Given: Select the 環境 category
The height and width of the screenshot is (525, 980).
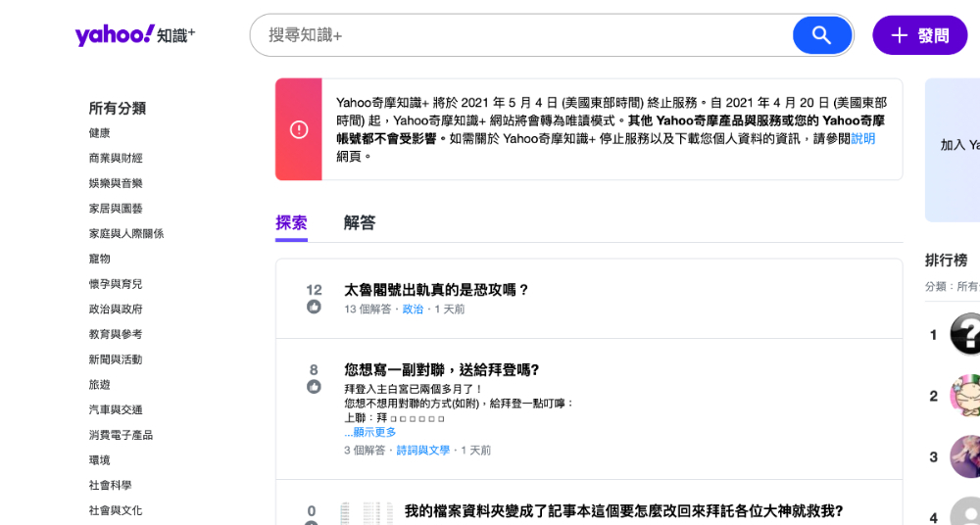Looking at the screenshot, I should (x=99, y=460).
